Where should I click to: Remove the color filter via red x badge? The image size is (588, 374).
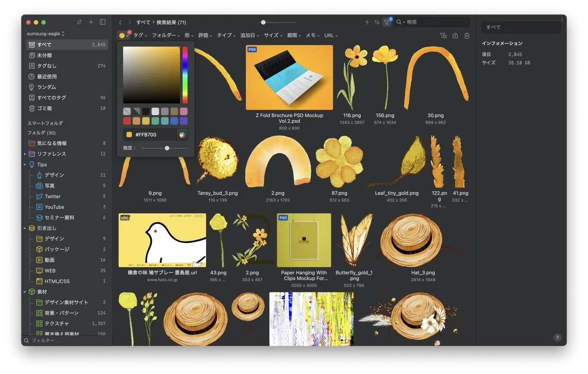click(129, 32)
